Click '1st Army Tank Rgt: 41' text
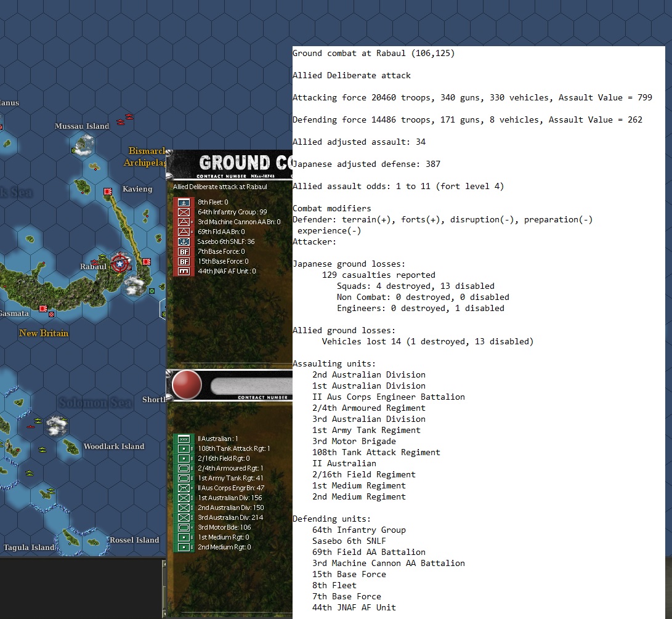672x619 pixels. (x=230, y=479)
